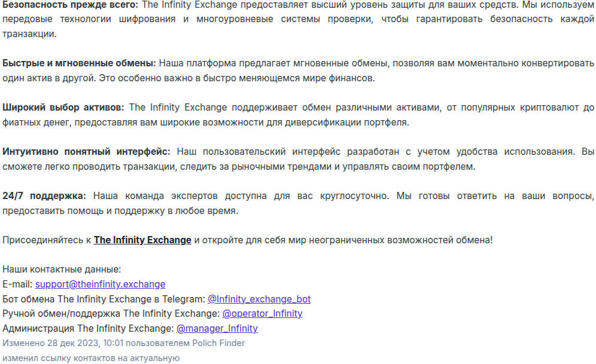Open the @Infinity_exchange_bot Telegram link

tap(259, 299)
